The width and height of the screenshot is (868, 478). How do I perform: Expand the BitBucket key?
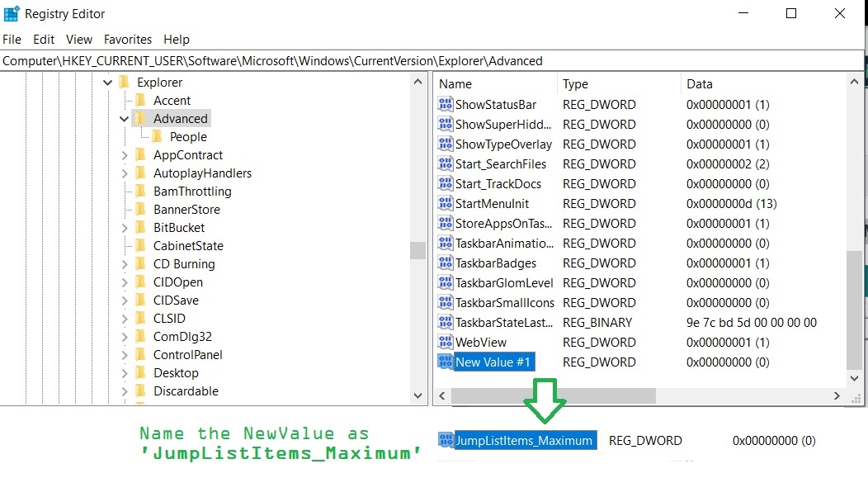(x=125, y=228)
